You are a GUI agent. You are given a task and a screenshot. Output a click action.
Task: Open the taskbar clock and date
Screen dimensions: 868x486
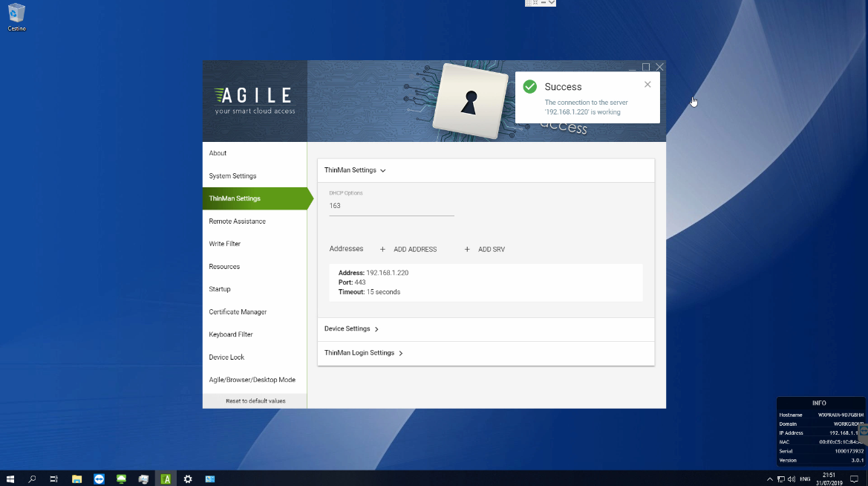click(829, 479)
